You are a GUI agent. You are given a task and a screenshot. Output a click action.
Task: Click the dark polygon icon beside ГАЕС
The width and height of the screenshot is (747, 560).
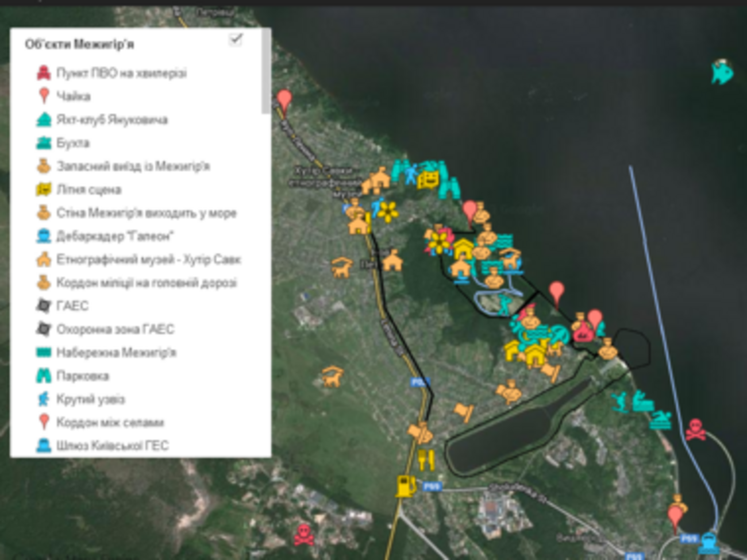click(x=44, y=306)
